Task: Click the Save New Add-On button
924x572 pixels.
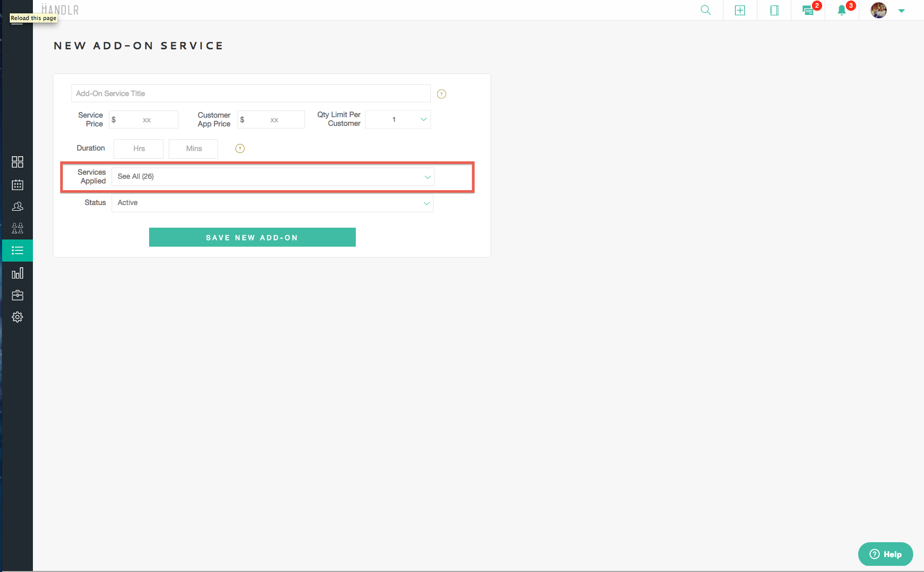Action: [252, 237]
